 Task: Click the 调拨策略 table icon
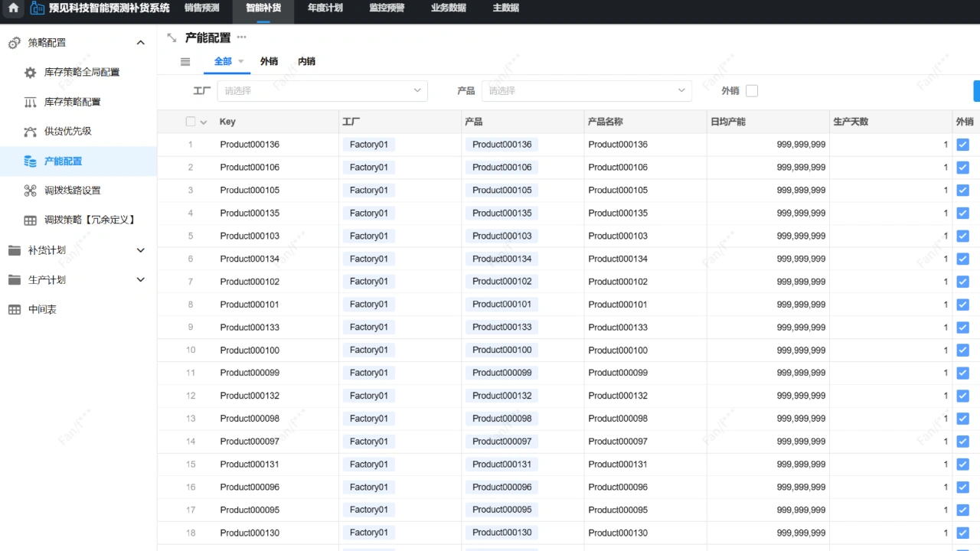[31, 220]
